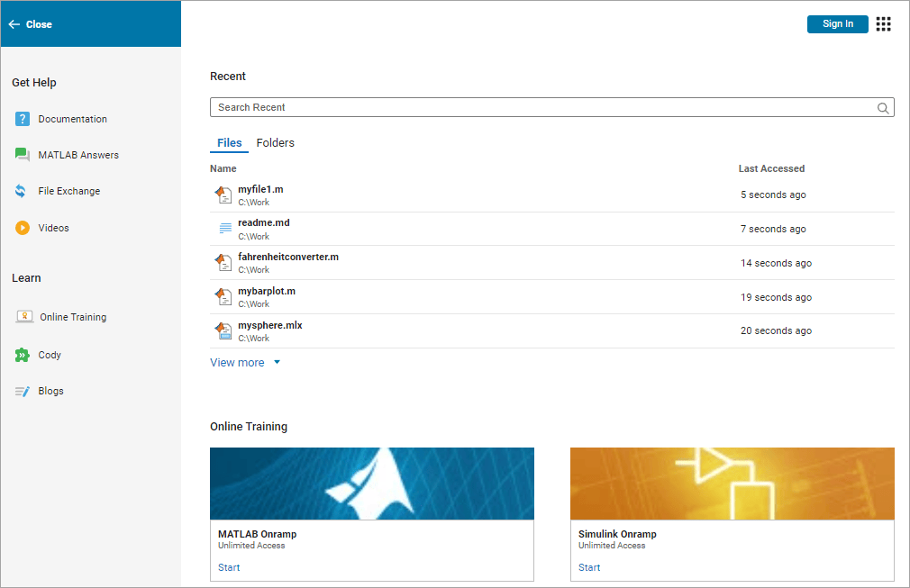
Task: Click the MATLAB Answers chat icon
Action: coord(22,155)
